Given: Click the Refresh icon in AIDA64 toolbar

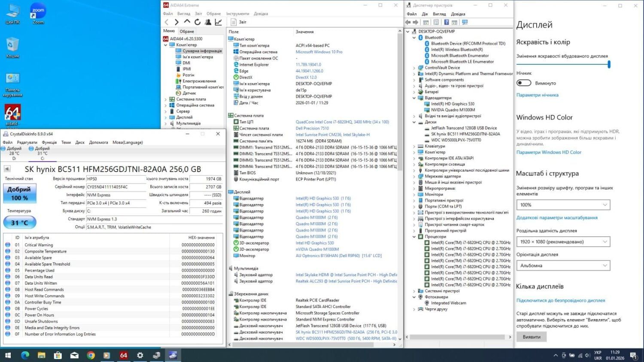Looking at the screenshot, I should coord(197,22).
